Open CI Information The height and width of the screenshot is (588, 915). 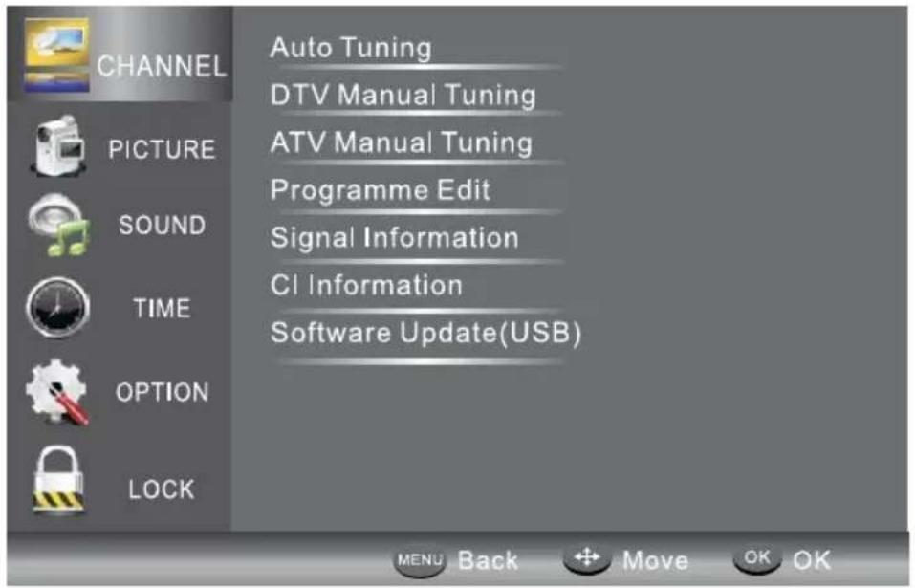366,285
